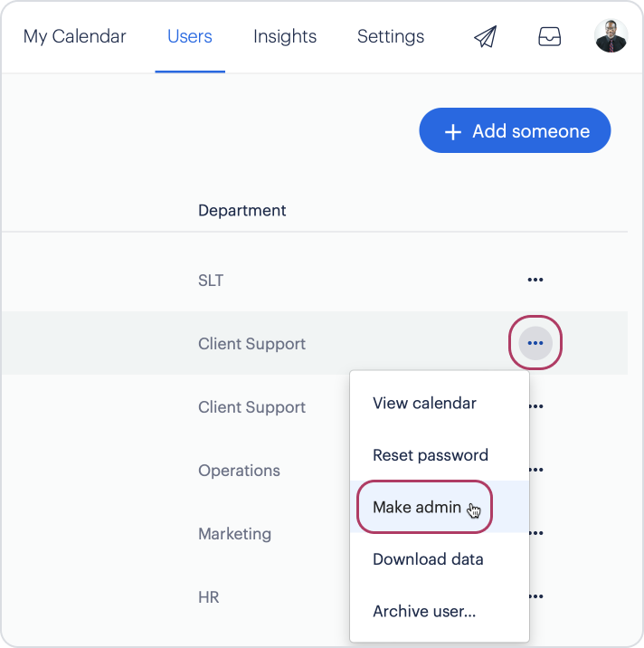Select the Users tab
Viewport: 644px width, 648px height.
(x=190, y=36)
